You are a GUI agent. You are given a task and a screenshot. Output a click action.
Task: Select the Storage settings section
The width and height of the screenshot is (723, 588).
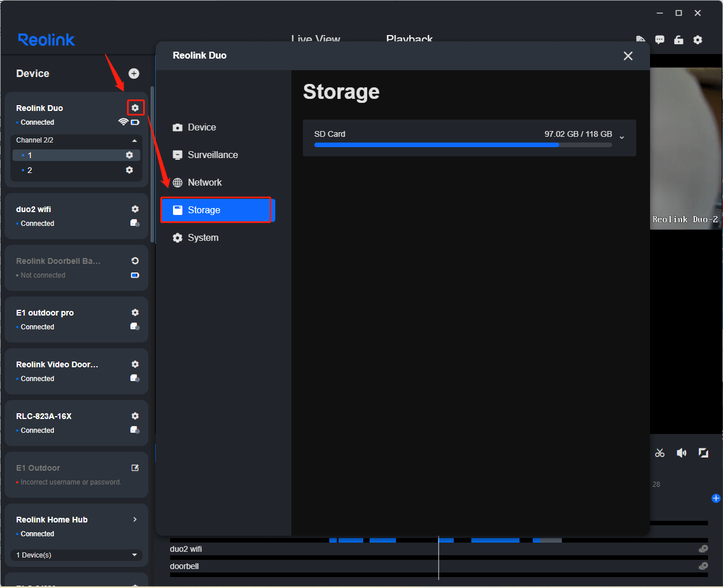point(218,210)
